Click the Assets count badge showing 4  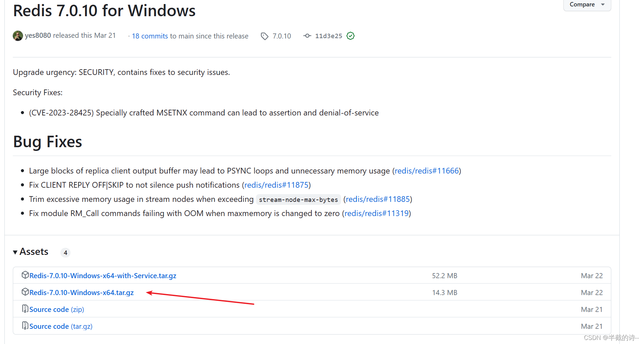[65, 252]
